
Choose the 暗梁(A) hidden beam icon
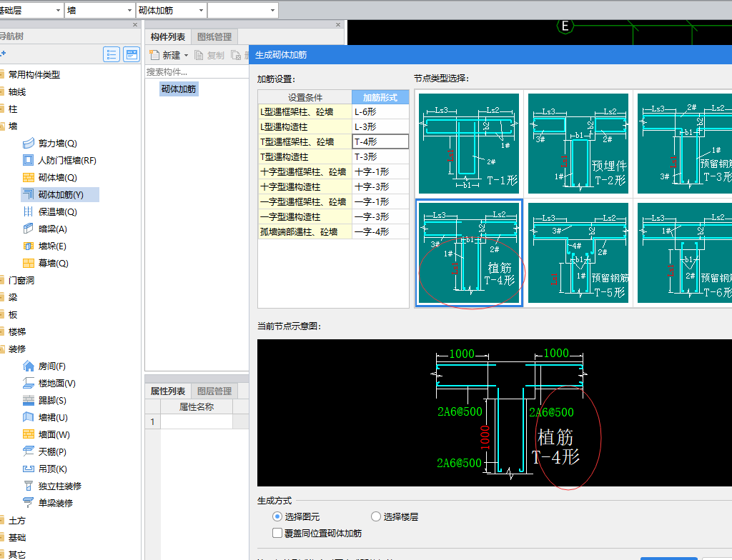(x=29, y=229)
